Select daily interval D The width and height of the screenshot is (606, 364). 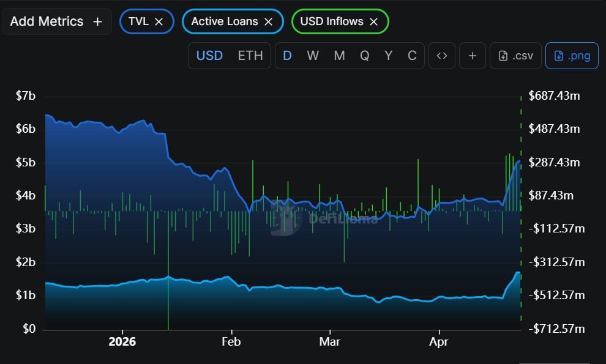point(287,56)
